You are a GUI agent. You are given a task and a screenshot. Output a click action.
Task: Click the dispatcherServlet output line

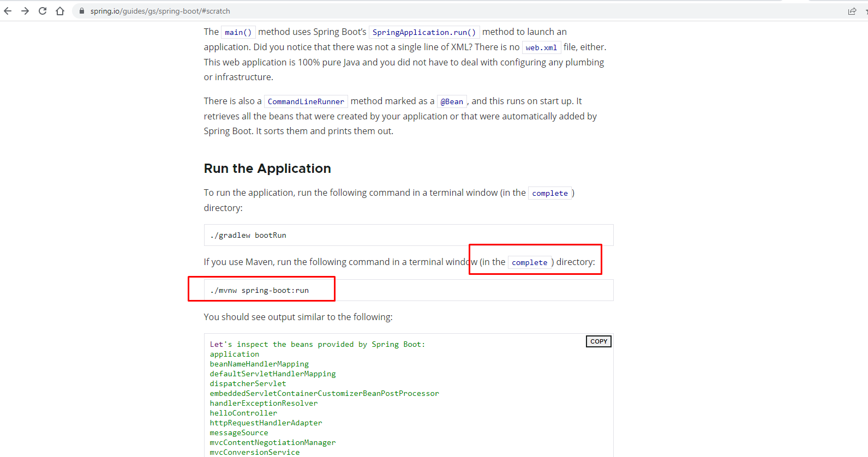[x=248, y=383]
